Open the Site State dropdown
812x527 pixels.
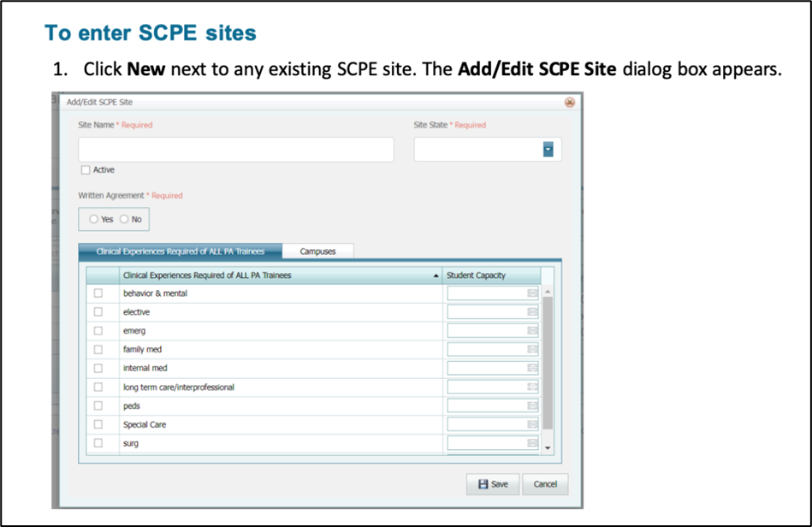click(548, 150)
